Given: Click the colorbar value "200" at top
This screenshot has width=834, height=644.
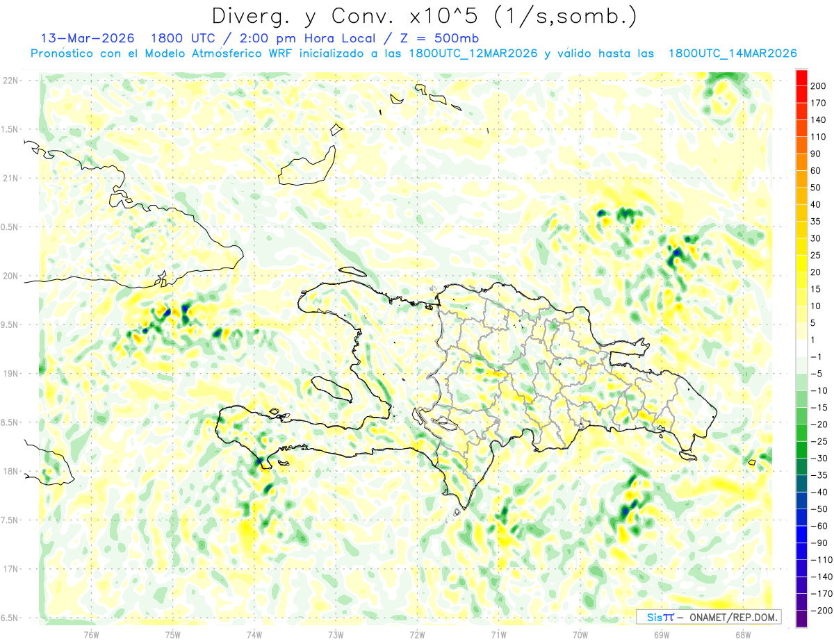Looking at the screenshot, I should point(818,85).
